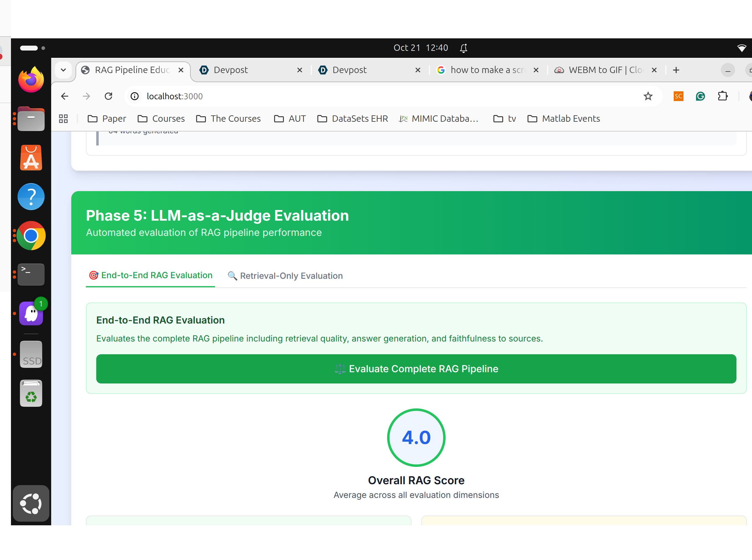Open the DataSets EHR bookmark folder

click(353, 119)
